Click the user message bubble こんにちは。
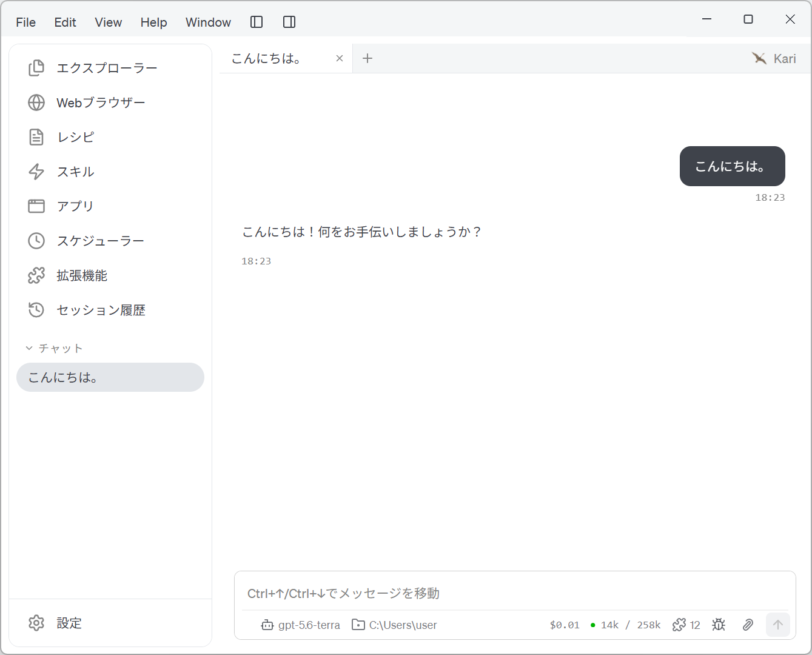The image size is (812, 655). coord(733,166)
